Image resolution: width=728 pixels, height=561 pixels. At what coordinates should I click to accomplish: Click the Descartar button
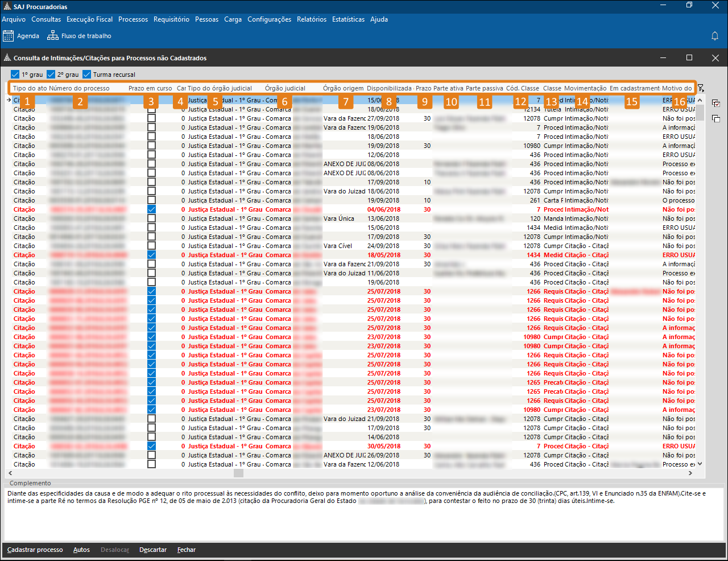(x=153, y=550)
